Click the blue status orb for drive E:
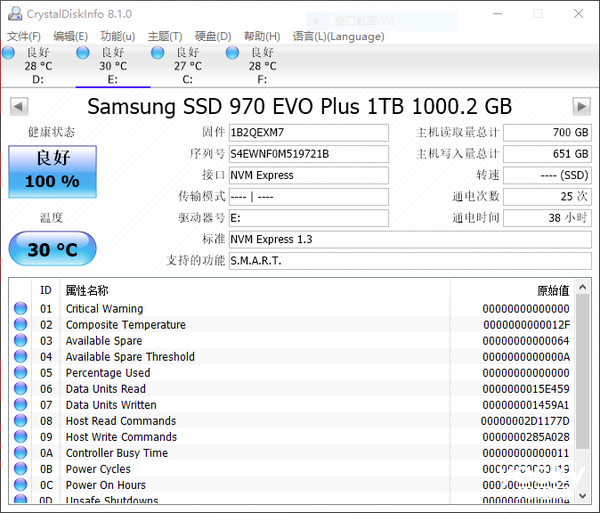This screenshot has height=513, width=600. coord(83,53)
